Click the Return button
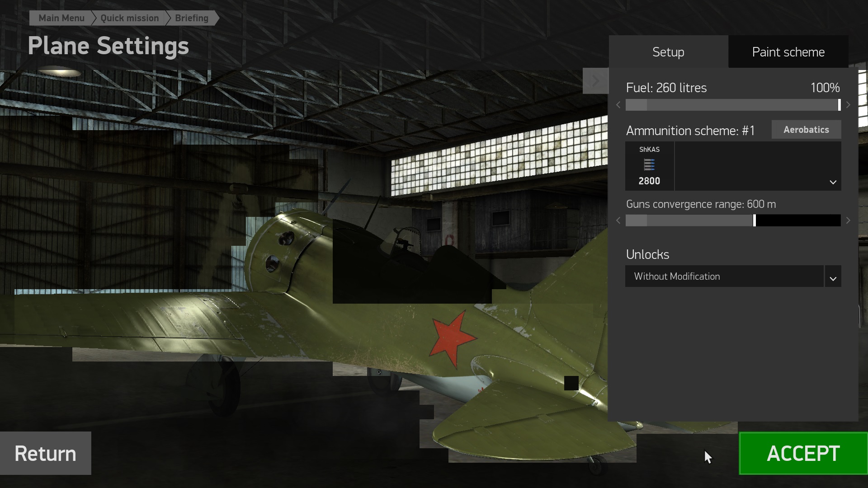This screenshot has width=868, height=488. point(45,453)
